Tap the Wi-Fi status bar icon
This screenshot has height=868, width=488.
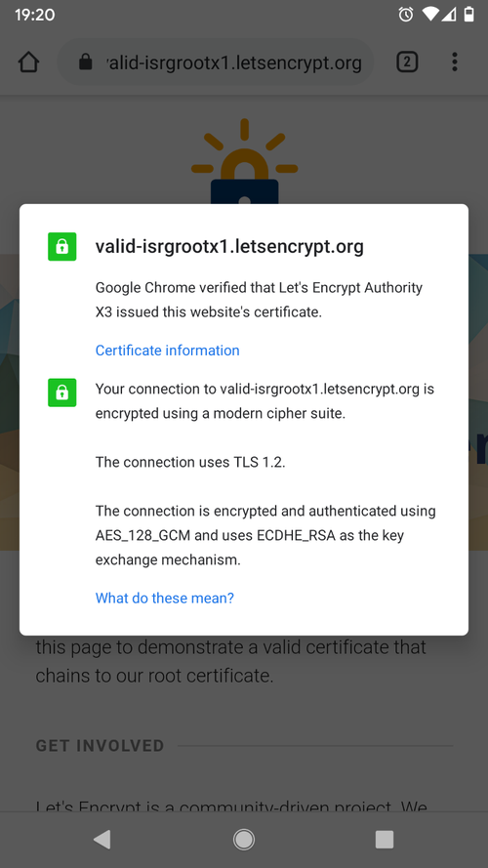pos(430,14)
